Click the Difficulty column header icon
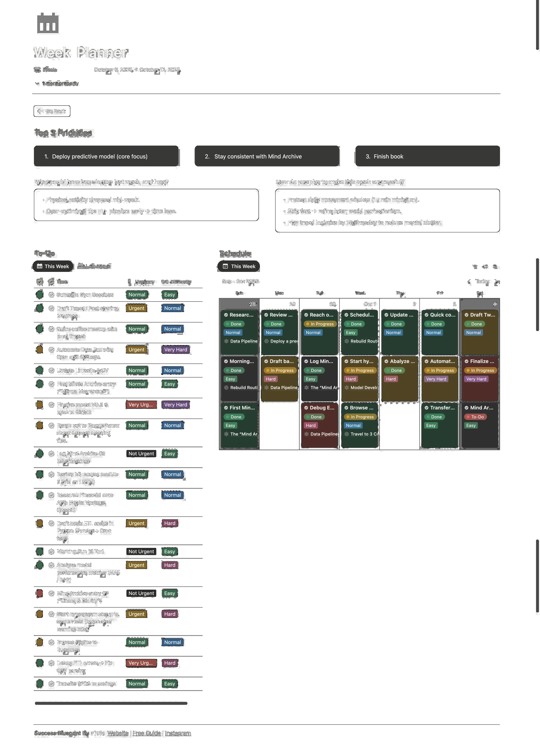The width and height of the screenshot is (540, 756). click(165, 282)
